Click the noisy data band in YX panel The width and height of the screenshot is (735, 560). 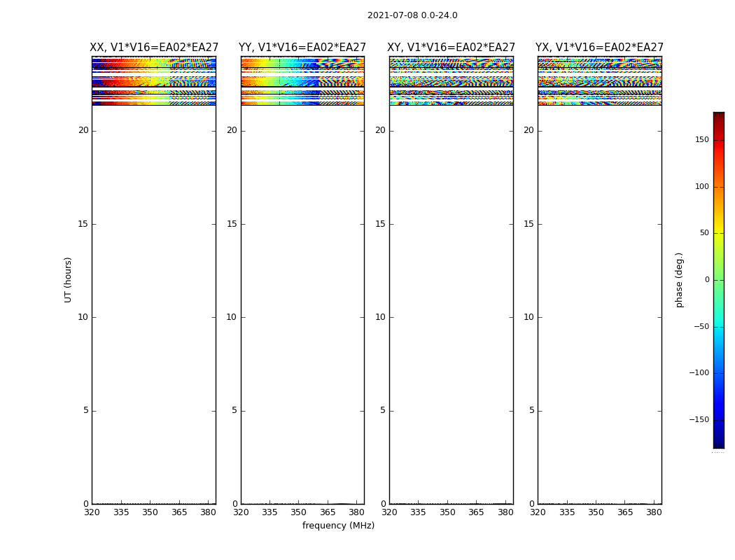599,80
